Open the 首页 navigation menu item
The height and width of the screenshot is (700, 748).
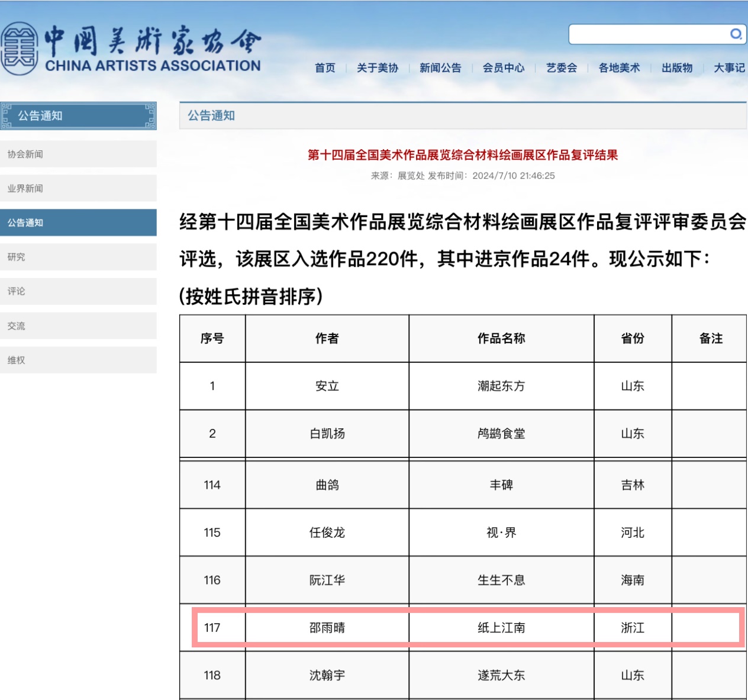[325, 68]
